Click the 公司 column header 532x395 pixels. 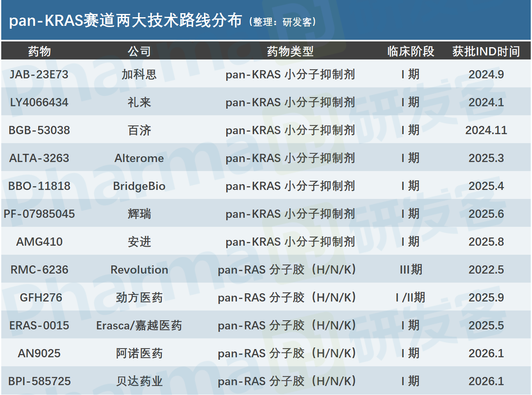pyautogui.click(x=139, y=51)
